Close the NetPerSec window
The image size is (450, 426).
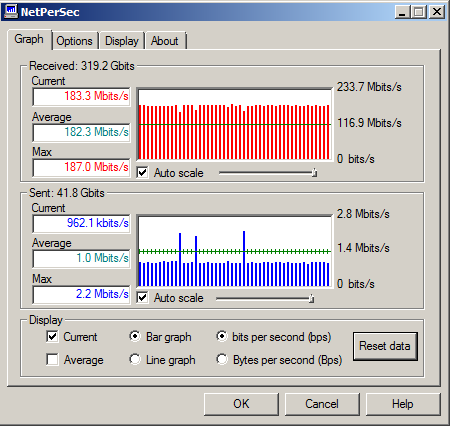(437, 12)
